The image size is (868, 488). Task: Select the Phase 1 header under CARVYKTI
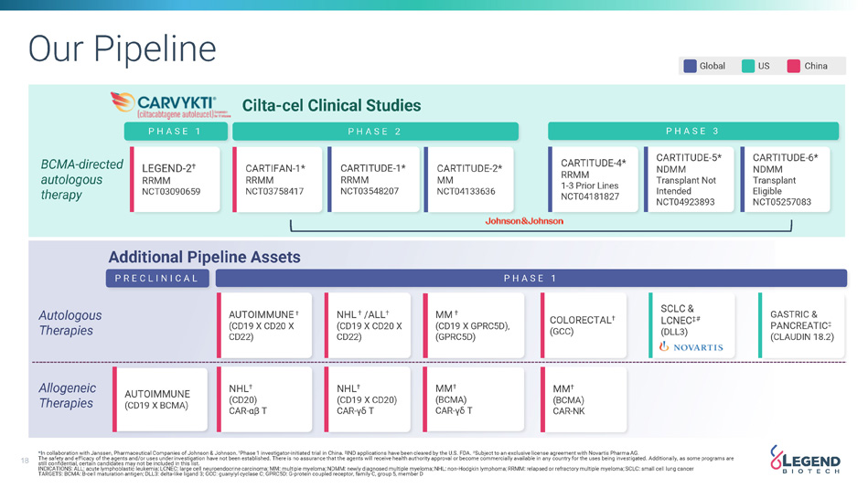(x=175, y=132)
